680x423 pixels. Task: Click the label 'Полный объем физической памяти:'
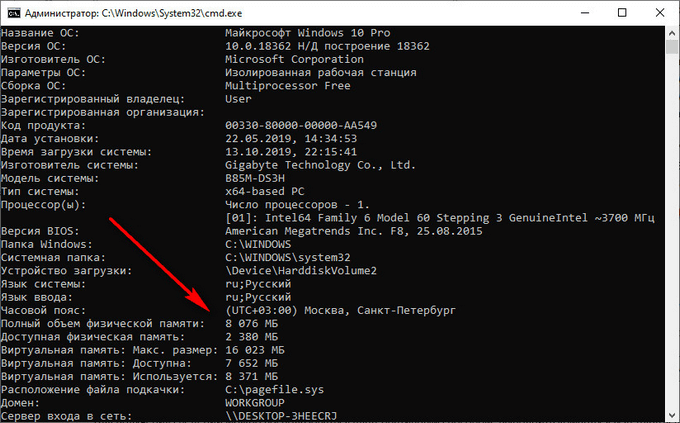pyautogui.click(x=103, y=324)
